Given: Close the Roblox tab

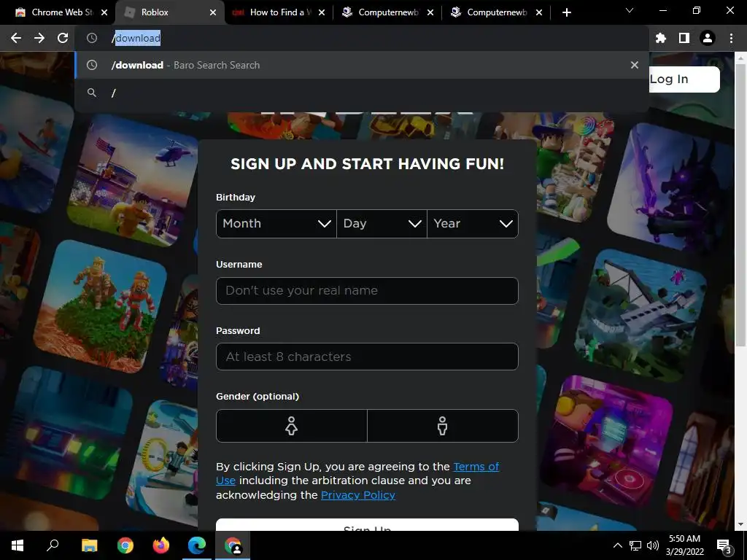Looking at the screenshot, I should (213, 12).
